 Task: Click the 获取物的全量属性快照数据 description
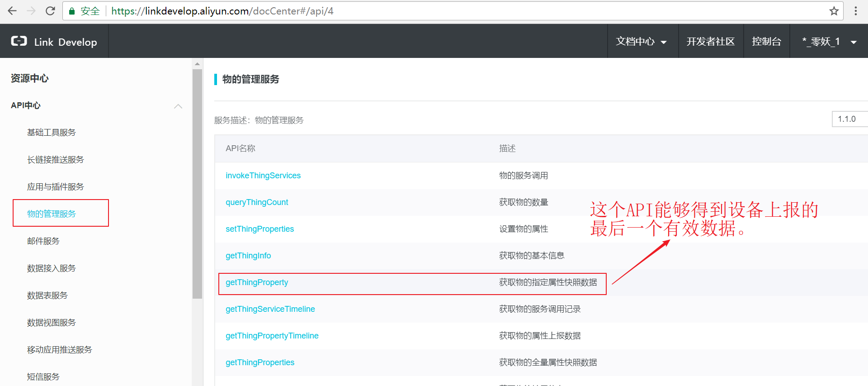548,362
